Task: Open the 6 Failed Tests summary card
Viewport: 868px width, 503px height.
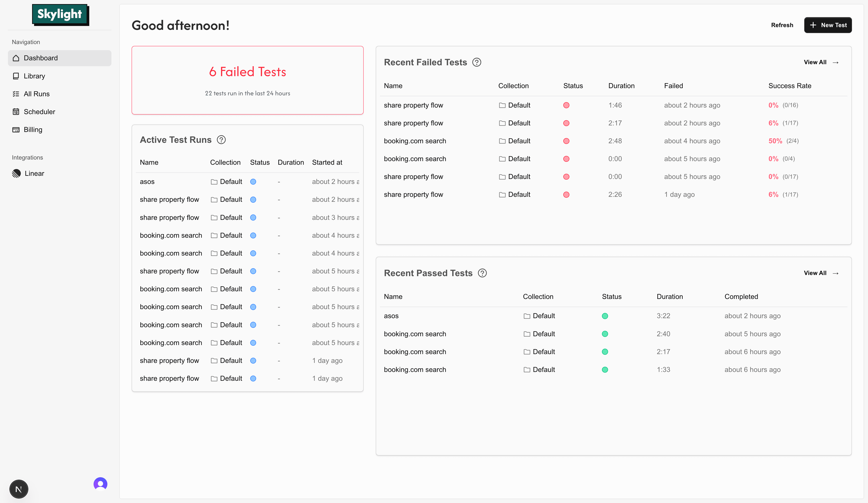Action: click(x=247, y=80)
